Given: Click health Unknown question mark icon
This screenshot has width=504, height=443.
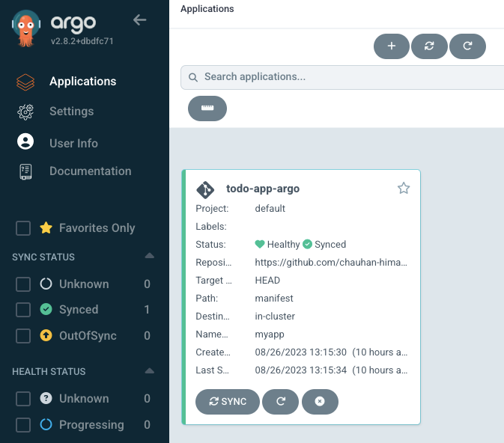Looking at the screenshot, I should 46,398.
